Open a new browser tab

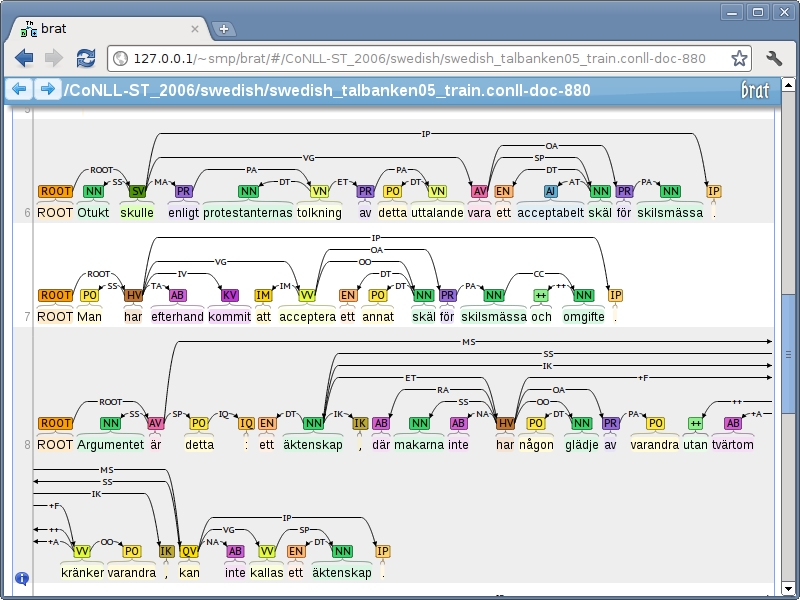tap(223, 29)
